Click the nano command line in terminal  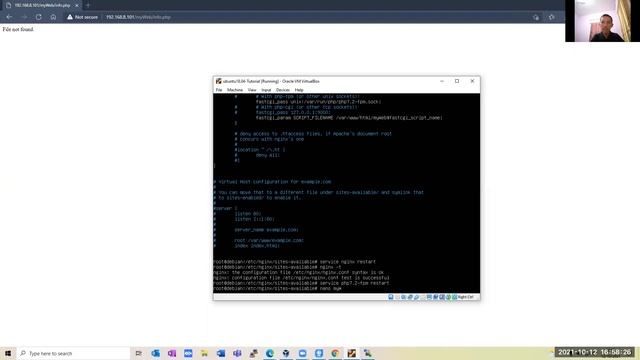pos(277,288)
